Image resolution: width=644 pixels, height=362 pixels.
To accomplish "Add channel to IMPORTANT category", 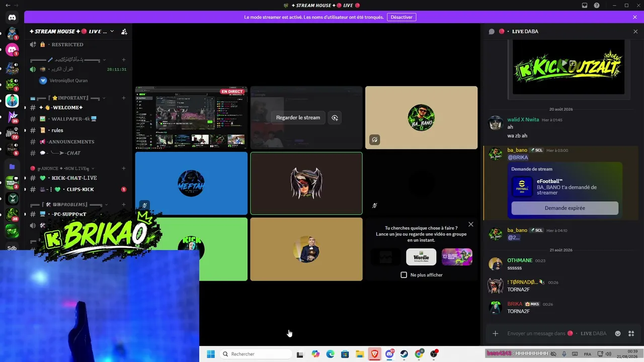I will 124,98.
